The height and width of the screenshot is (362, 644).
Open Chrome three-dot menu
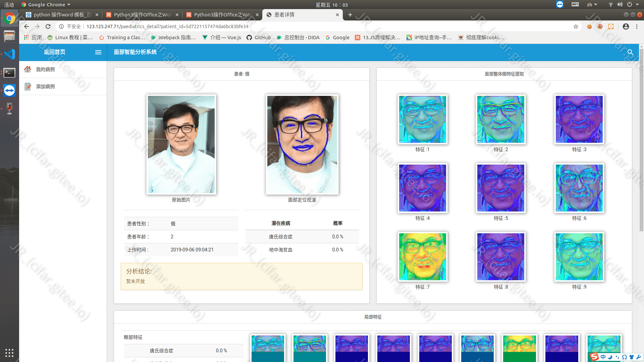pyautogui.click(x=637, y=26)
